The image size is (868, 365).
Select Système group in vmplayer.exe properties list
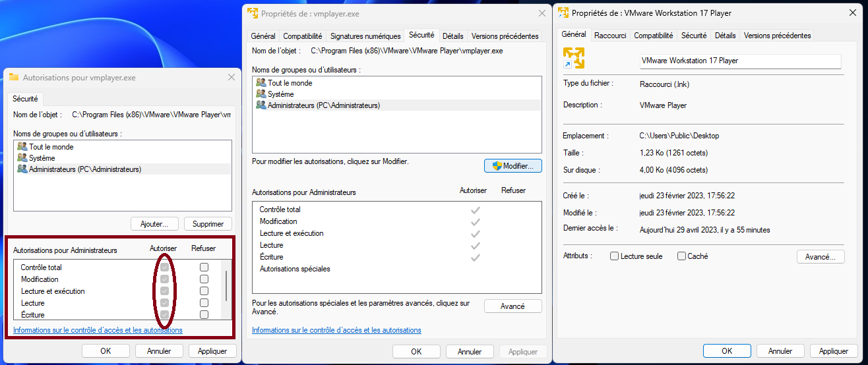point(280,94)
